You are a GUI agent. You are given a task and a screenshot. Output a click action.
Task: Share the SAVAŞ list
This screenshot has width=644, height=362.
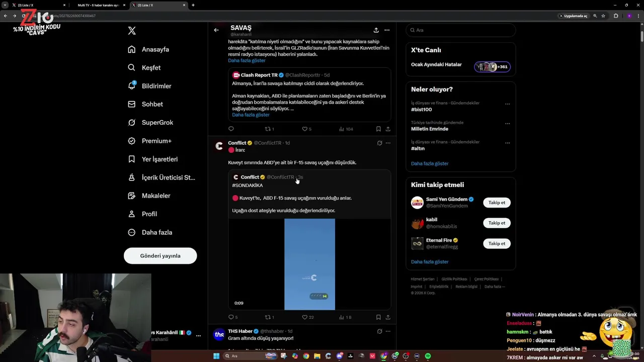(376, 30)
